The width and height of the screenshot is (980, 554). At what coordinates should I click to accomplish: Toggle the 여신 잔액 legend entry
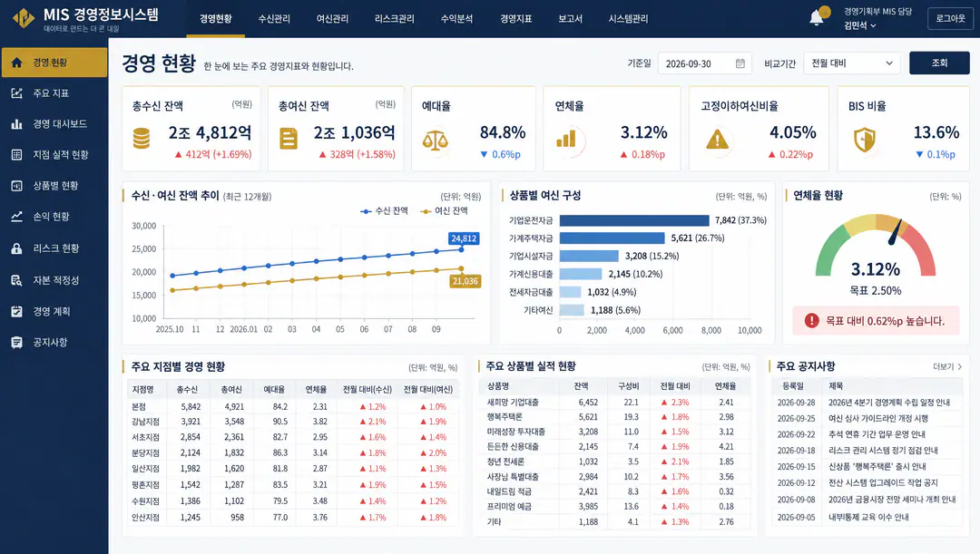pyautogui.click(x=444, y=211)
